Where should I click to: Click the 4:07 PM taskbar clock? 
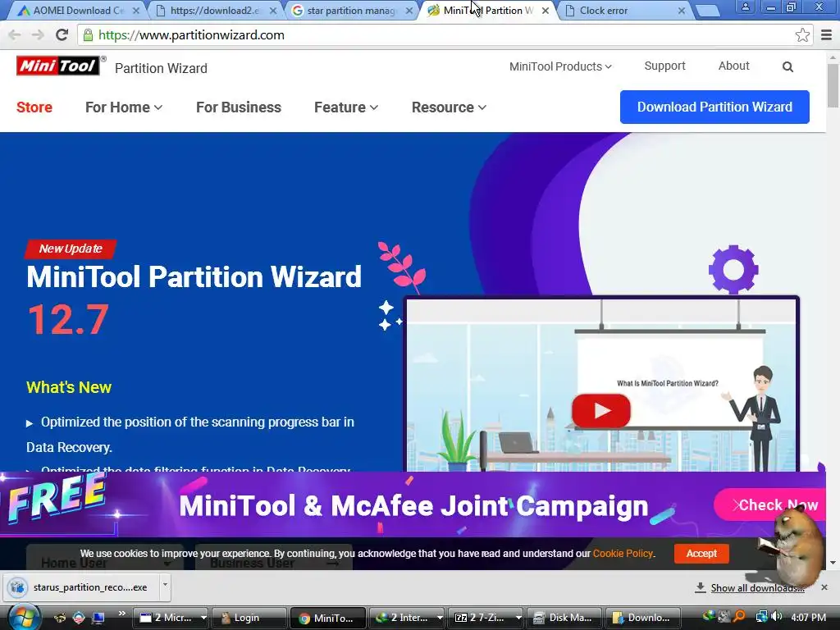(x=808, y=617)
